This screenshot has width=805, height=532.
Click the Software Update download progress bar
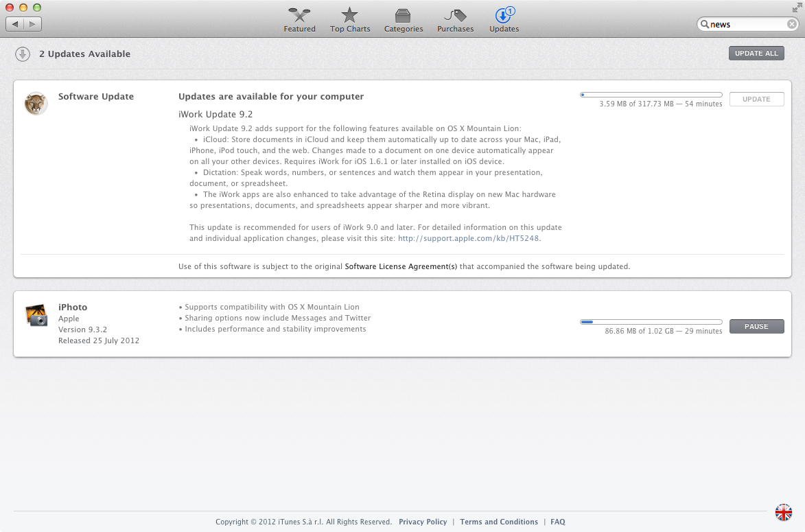click(651, 95)
